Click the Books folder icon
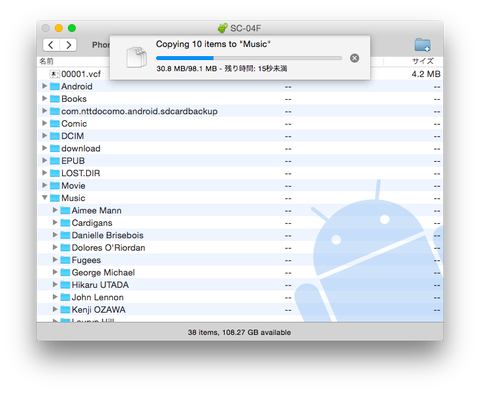 55,99
